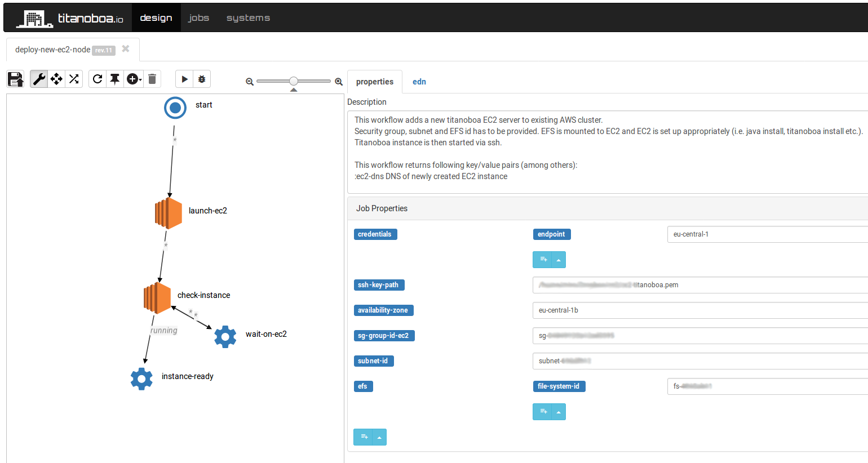The width and height of the screenshot is (868, 463).
Task: Click the availability-zone property label
Action: [x=384, y=310]
